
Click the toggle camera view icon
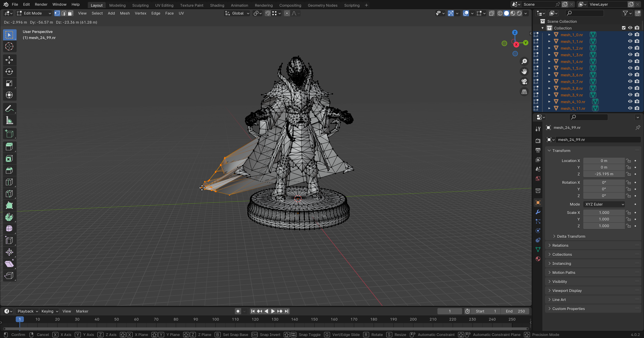coord(524,82)
